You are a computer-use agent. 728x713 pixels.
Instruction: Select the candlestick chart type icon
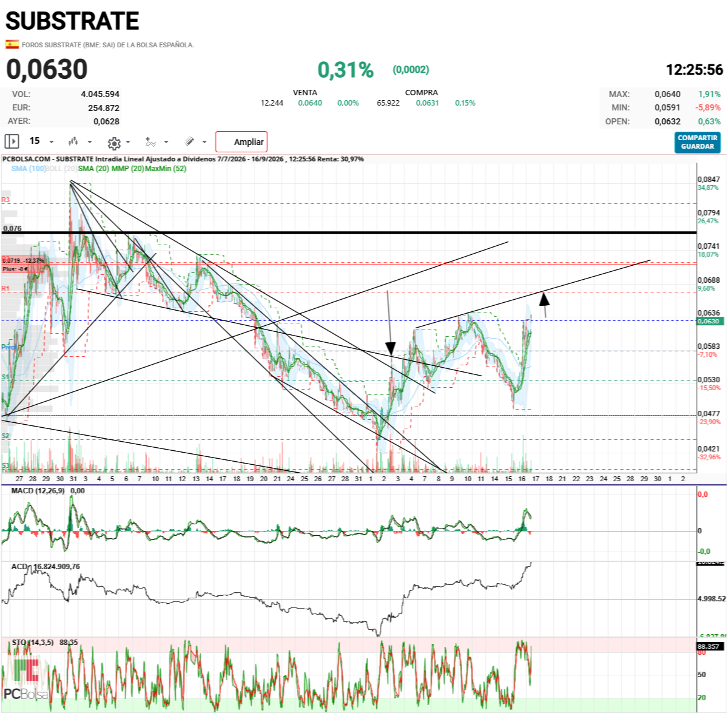[73, 141]
